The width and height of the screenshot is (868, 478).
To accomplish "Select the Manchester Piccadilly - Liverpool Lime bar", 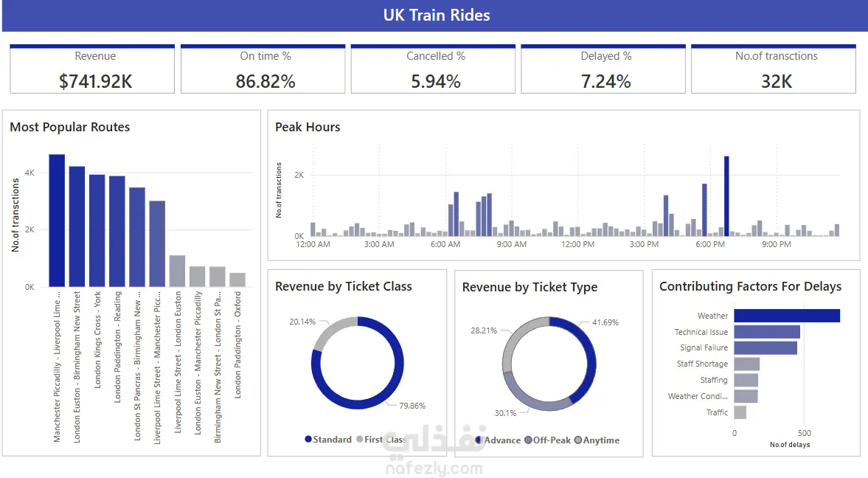I will tap(57, 220).
